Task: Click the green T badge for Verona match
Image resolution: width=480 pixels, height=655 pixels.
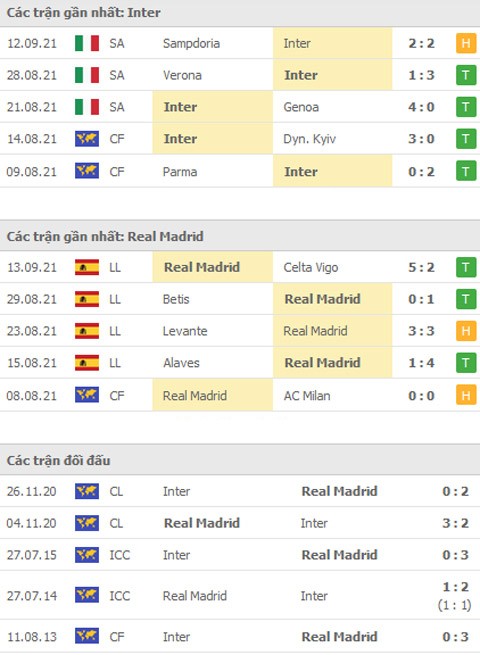Action: [x=466, y=75]
